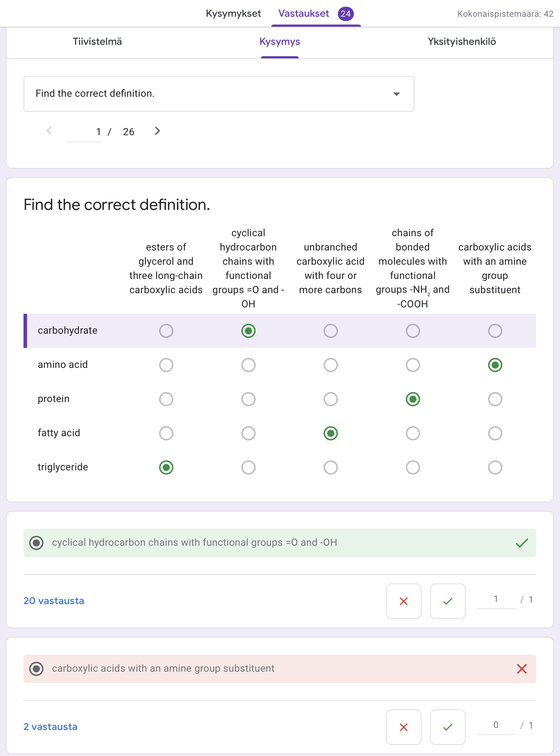560x756 pixels.
Task: Mark 20-response answer as incorrect with red X
Action: point(403,601)
